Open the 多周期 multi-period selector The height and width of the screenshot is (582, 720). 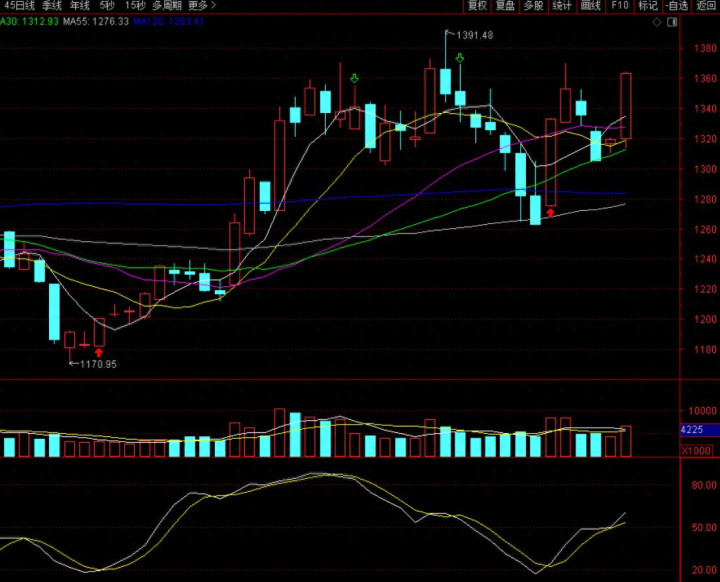(x=165, y=6)
